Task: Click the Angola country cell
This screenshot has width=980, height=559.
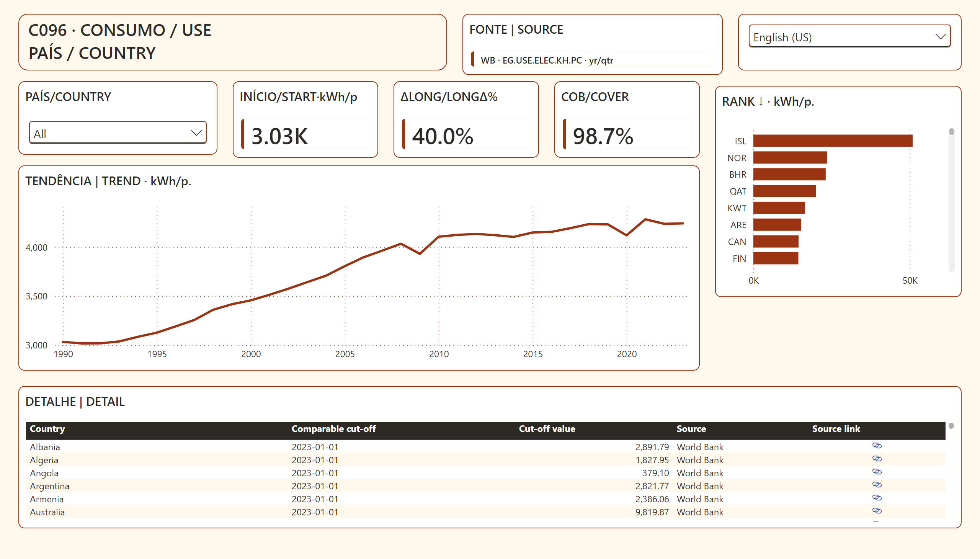Action: click(44, 473)
